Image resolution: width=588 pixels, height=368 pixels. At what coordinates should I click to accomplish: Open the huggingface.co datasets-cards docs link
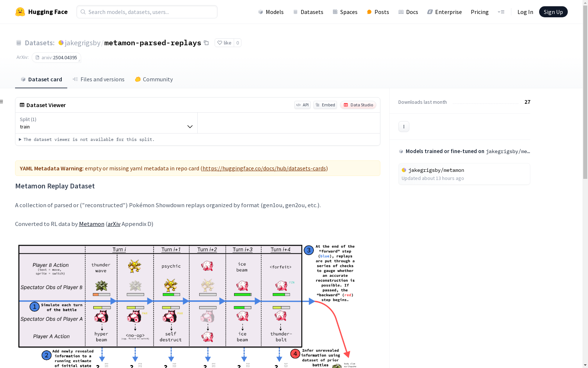(x=264, y=168)
